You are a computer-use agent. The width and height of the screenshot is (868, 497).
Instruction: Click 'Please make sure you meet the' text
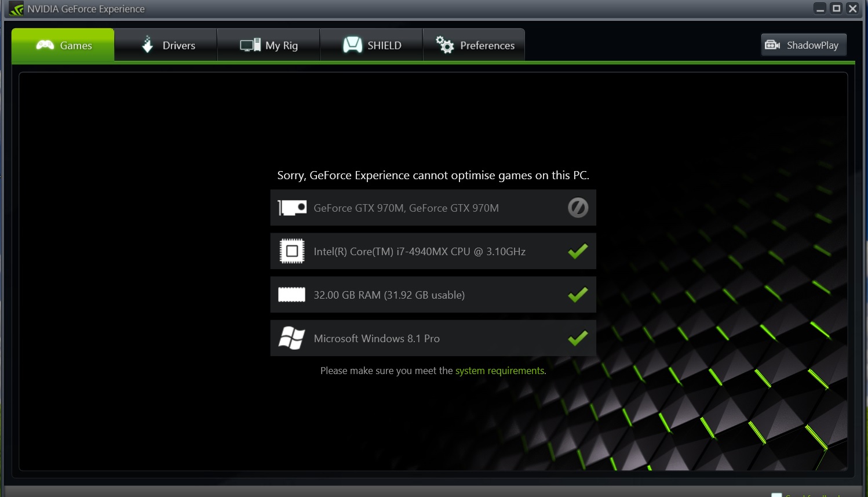(x=386, y=371)
